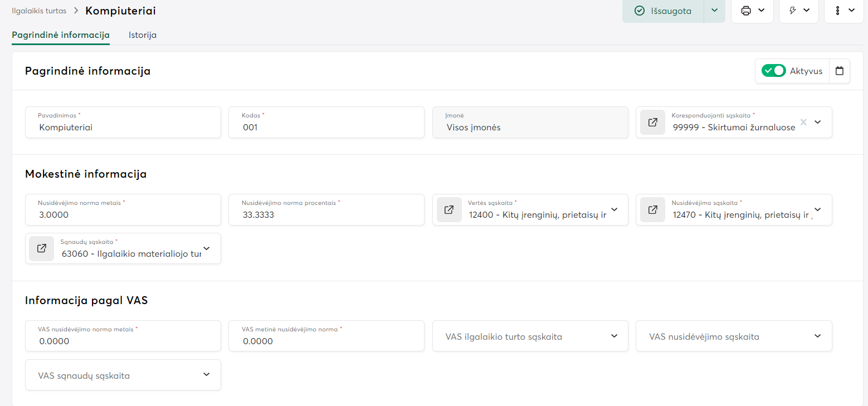Viewport: 868px width, 406px height.
Task: Click the calendar icon beside Aktyvus
Action: (840, 71)
